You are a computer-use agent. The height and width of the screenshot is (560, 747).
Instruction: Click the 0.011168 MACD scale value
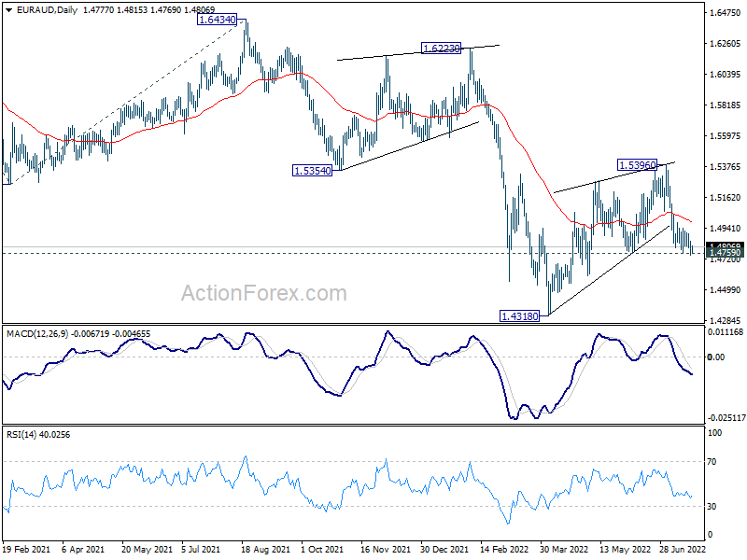(x=726, y=332)
